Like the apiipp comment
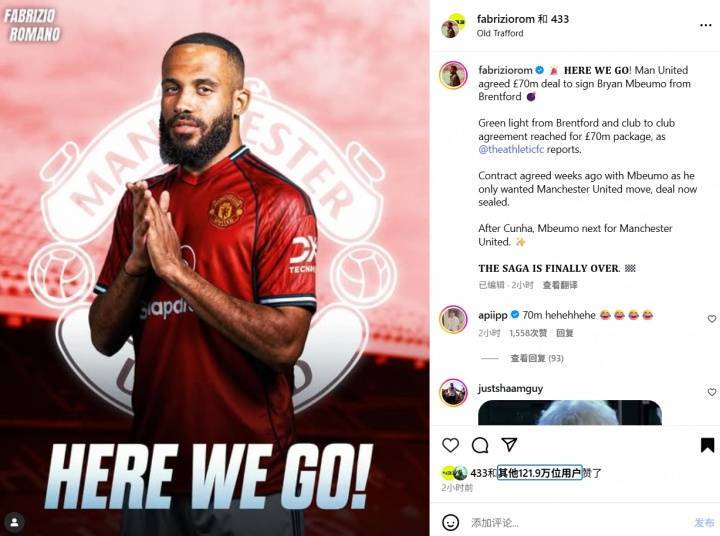720x536 pixels. pos(711,319)
